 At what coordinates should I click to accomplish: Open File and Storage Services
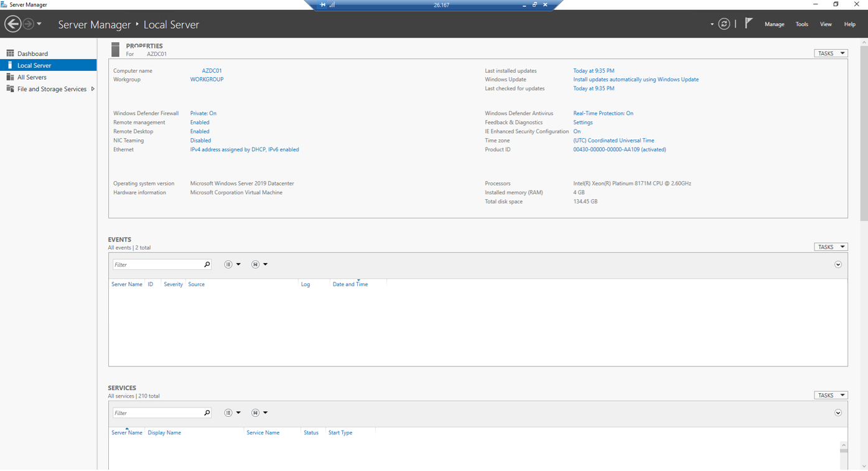pos(49,89)
